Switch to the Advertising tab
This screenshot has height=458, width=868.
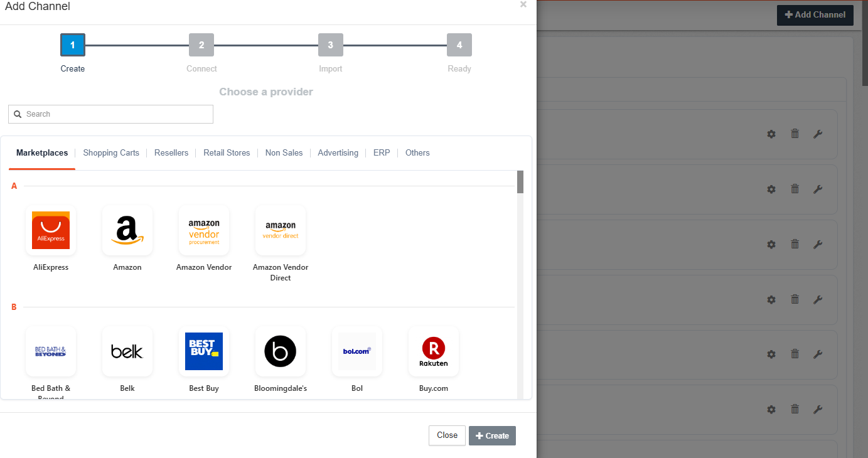pyautogui.click(x=338, y=153)
